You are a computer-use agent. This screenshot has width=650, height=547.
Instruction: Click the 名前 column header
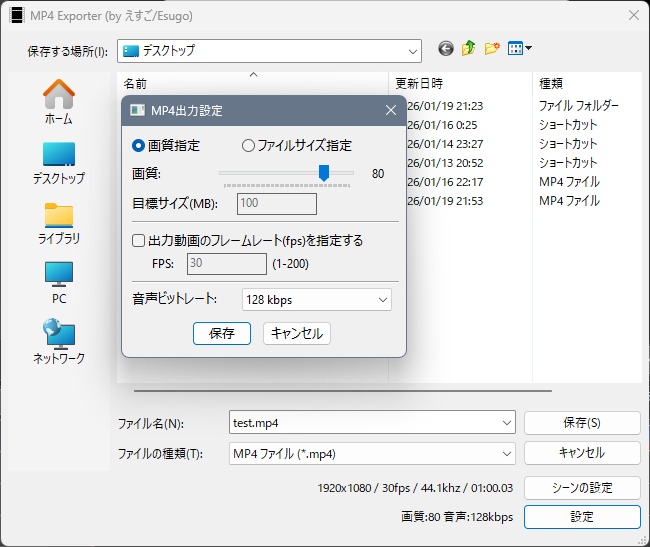click(x=135, y=84)
